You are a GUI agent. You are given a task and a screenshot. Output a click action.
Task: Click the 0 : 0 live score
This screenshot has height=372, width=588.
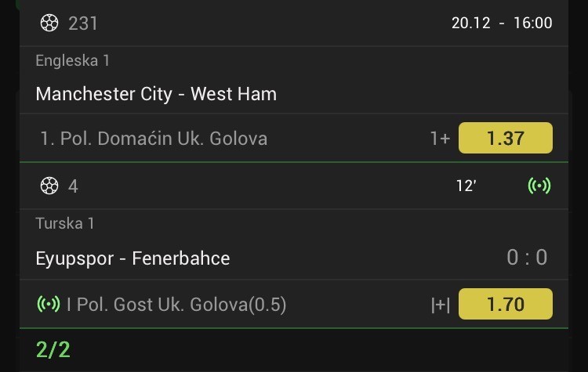click(x=527, y=258)
